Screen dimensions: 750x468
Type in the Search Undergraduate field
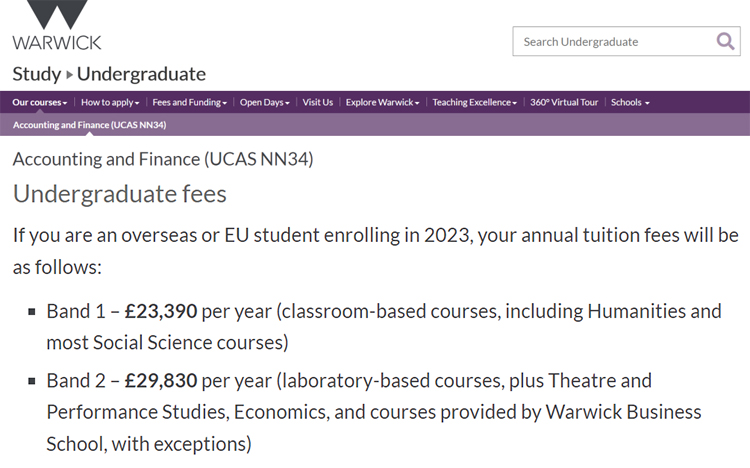[610, 42]
